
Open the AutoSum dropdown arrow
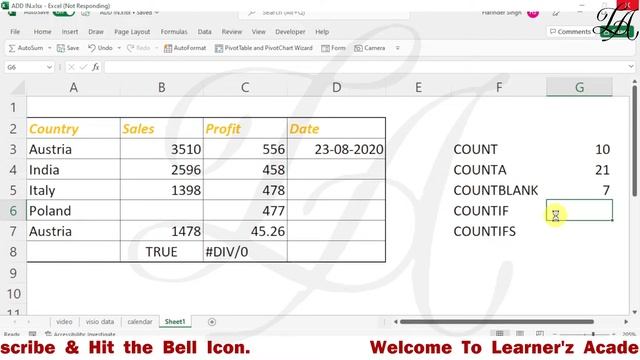(x=49, y=48)
